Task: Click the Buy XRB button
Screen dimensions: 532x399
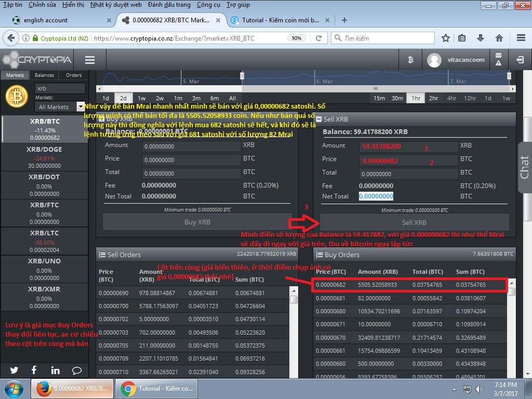Action: coord(197,222)
